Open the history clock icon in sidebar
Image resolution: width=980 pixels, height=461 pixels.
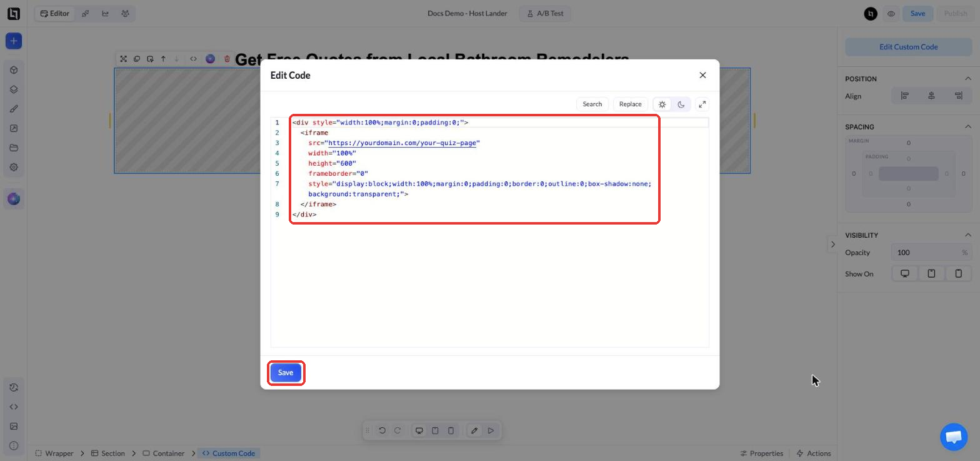click(14, 387)
